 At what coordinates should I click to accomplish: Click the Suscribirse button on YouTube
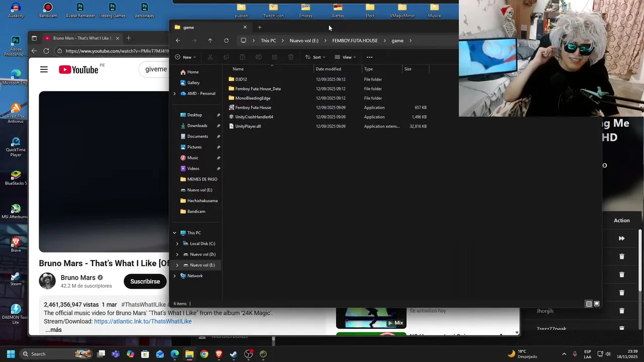(x=145, y=282)
